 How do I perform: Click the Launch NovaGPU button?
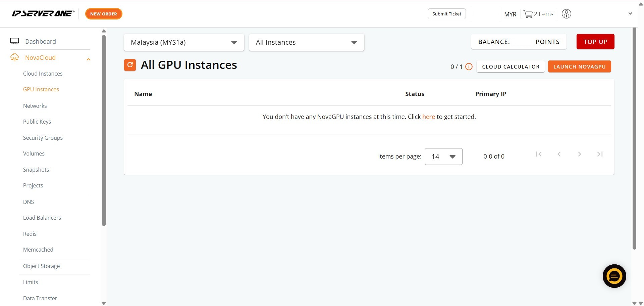coord(579,67)
